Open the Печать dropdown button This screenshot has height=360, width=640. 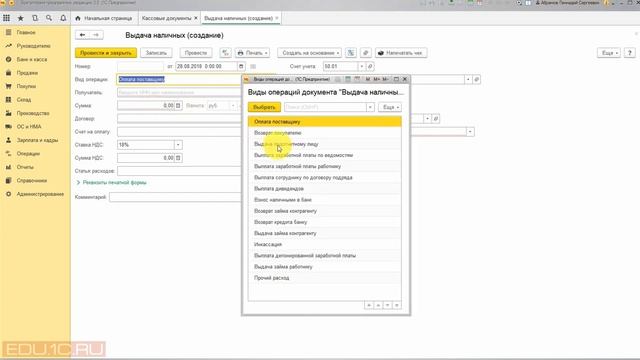[252, 53]
